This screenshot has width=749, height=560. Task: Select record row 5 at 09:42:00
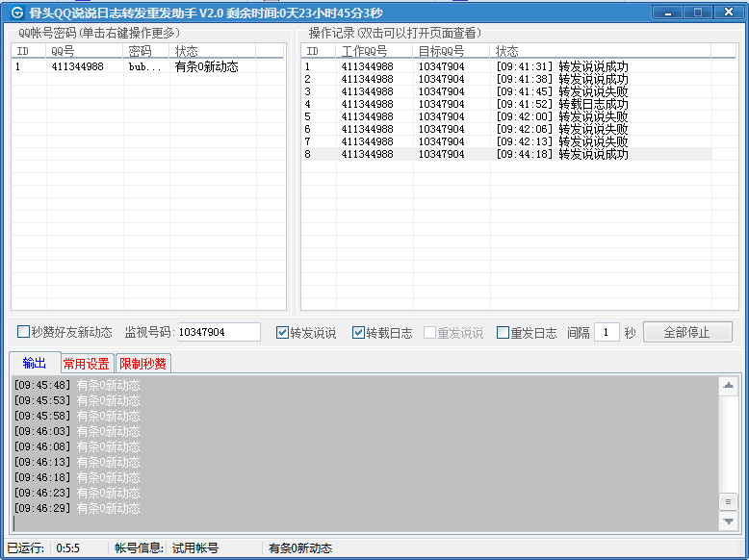point(506,116)
